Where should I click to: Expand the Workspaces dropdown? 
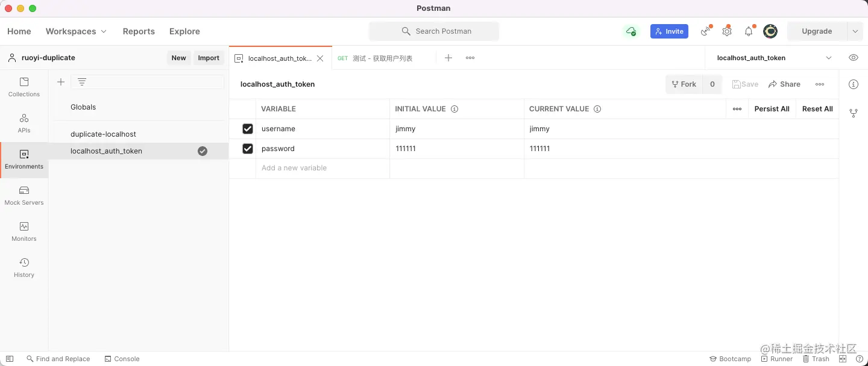pos(76,31)
